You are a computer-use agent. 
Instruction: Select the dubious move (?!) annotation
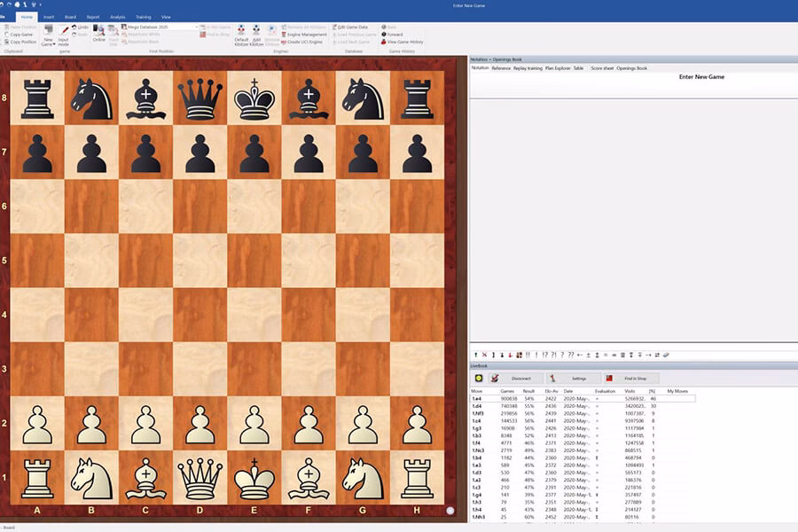point(555,356)
